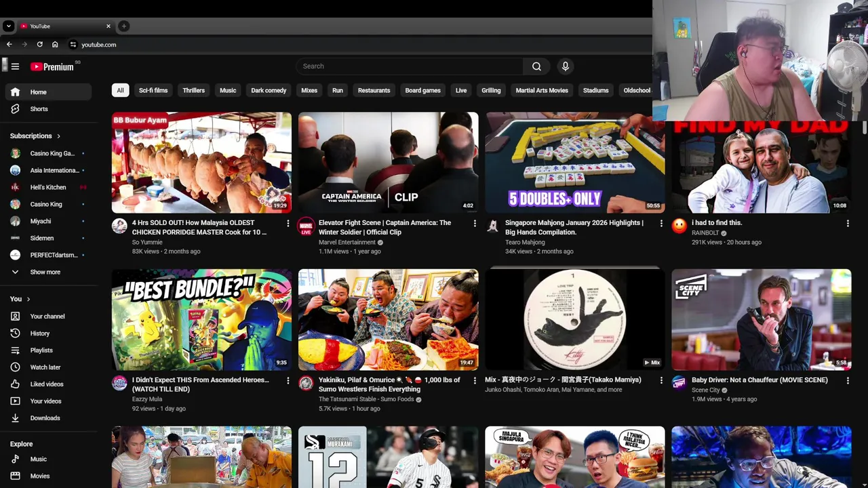
Task: Open Hell's Kitchen subscription channel
Action: [47, 188]
